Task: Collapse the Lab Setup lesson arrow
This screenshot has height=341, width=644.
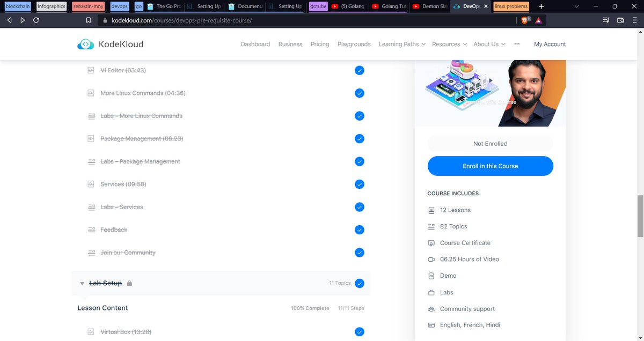Action: pos(82,284)
